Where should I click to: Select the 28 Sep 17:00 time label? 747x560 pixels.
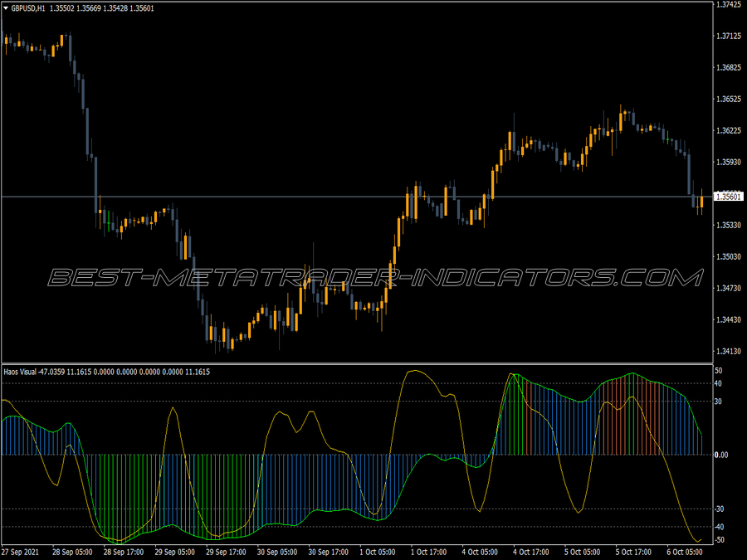pos(124,552)
